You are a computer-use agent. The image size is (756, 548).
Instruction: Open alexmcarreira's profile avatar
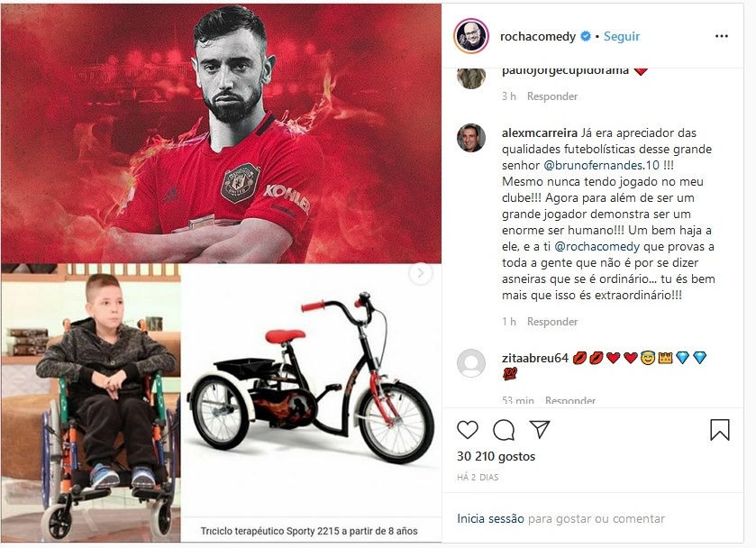[x=471, y=138]
